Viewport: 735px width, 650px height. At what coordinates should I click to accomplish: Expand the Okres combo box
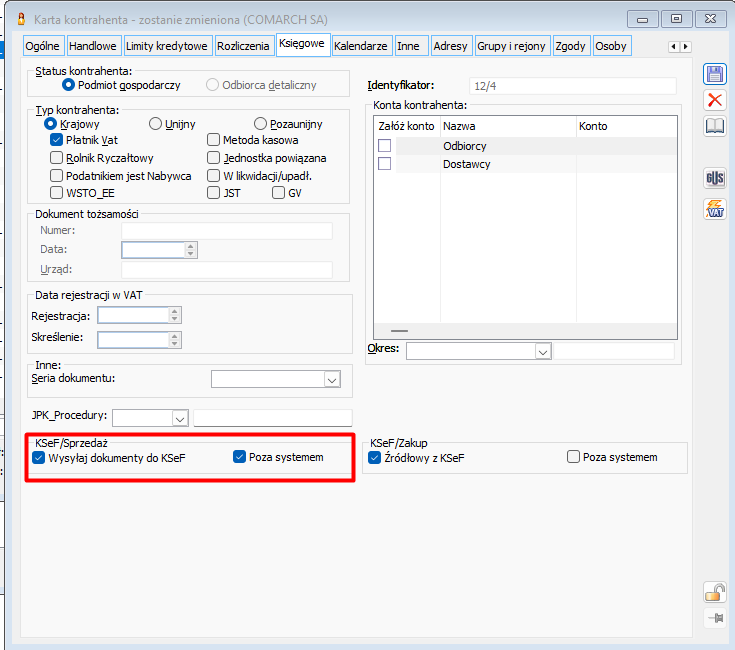[543, 351]
